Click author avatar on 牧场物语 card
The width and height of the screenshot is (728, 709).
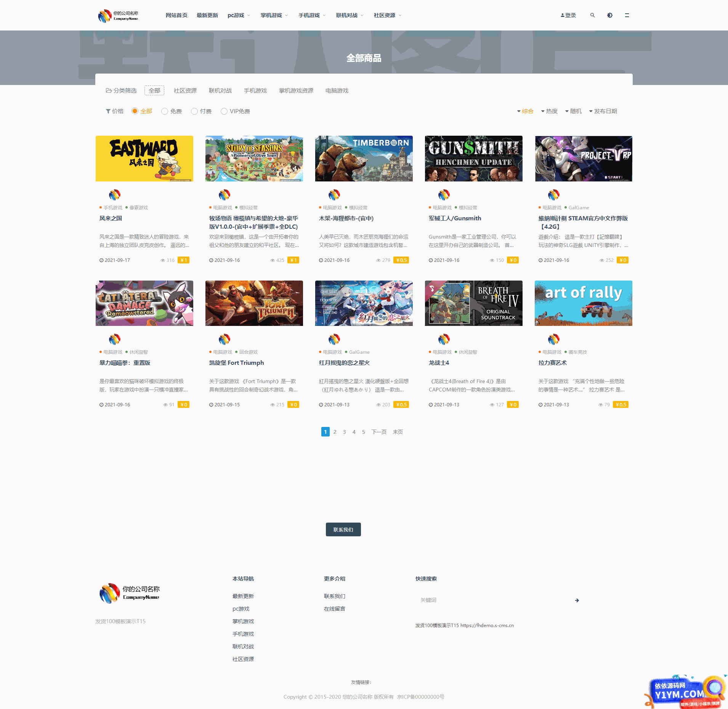click(224, 195)
